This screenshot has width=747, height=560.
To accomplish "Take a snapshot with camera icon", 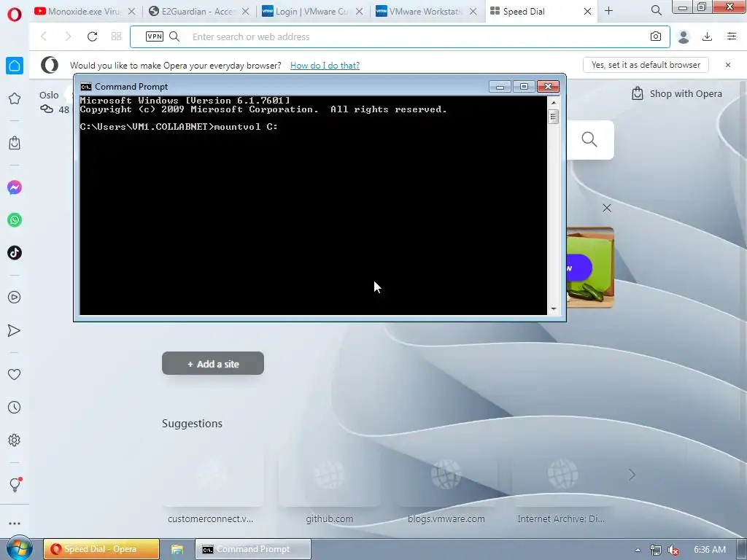I will pos(656,36).
